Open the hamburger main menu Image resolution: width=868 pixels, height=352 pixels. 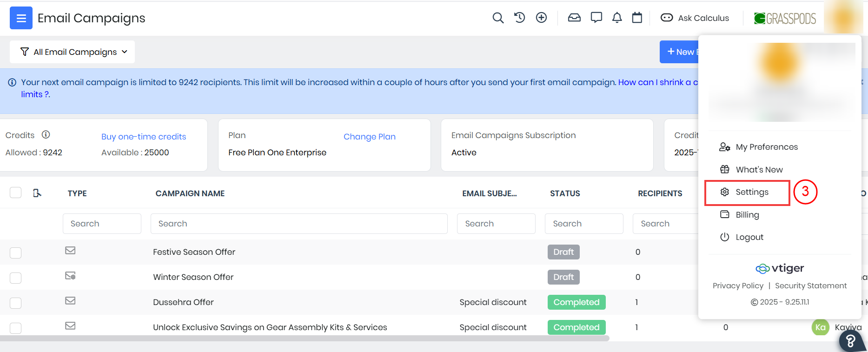tap(21, 18)
